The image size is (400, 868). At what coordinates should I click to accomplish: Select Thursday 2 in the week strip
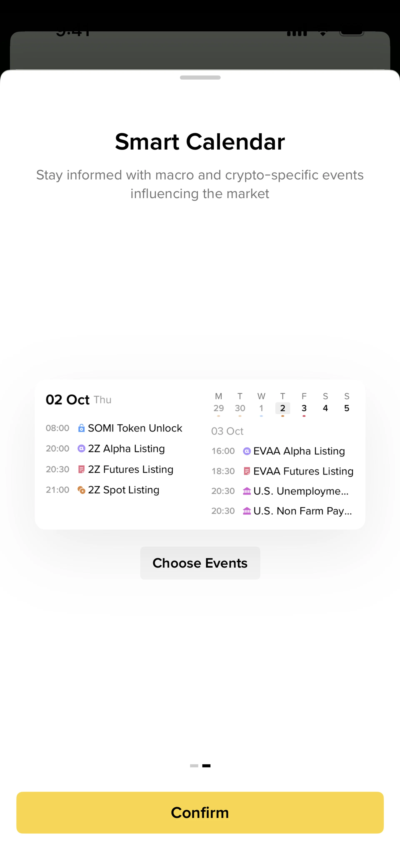[x=282, y=408]
